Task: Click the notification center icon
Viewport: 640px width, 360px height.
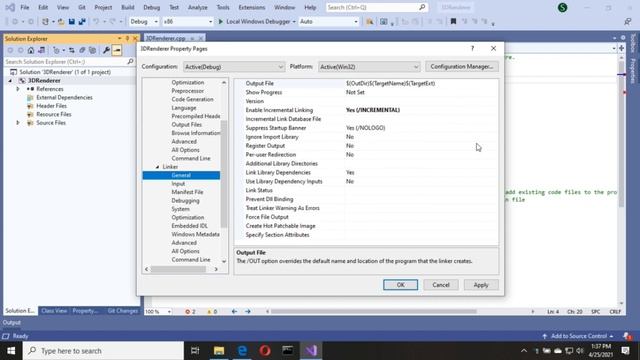Action: 625,351
